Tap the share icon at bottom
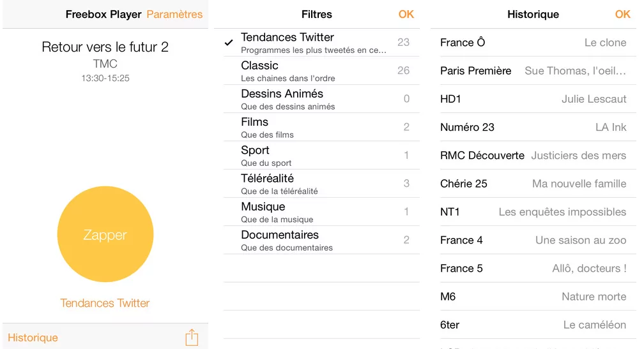The width and height of the screenshot is (644, 349). coord(192,338)
